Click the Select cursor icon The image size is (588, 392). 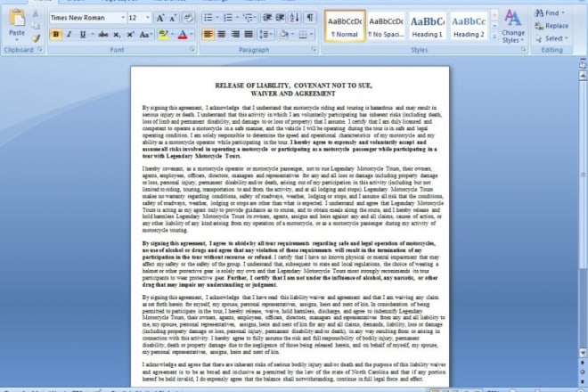[x=539, y=38]
